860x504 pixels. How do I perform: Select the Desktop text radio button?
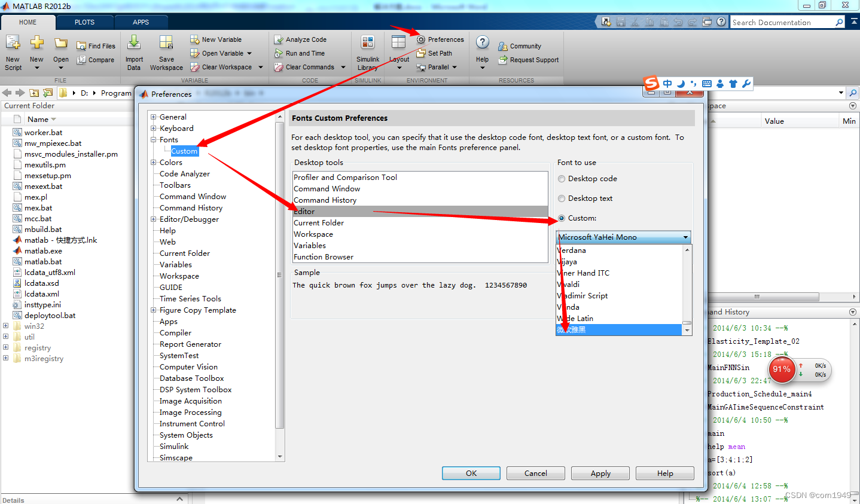pos(562,198)
